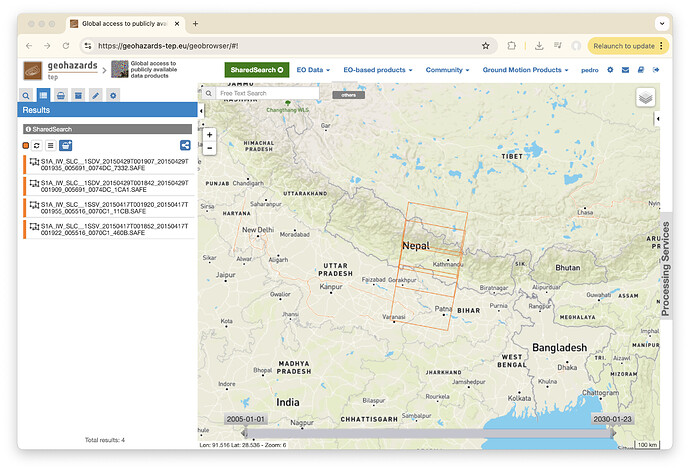Refresh the search results list
Screen dimensions: 690x471
(37, 145)
